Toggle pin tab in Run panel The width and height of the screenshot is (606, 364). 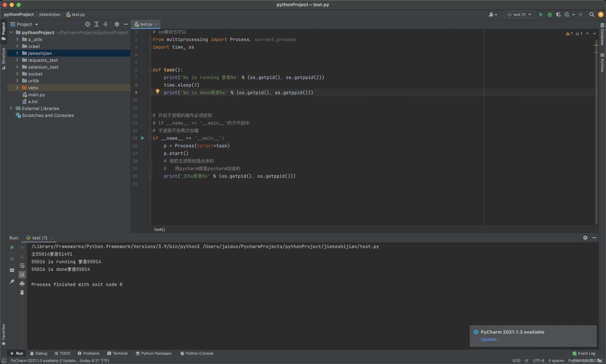pyautogui.click(x=12, y=281)
